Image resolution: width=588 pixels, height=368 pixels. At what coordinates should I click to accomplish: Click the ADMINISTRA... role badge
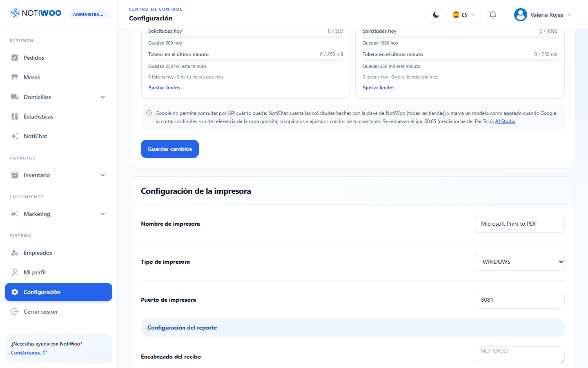[x=89, y=15]
